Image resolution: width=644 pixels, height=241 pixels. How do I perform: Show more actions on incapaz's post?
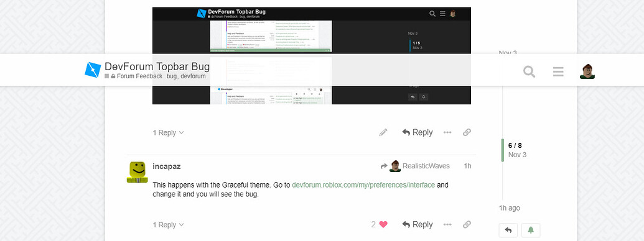[447, 225]
